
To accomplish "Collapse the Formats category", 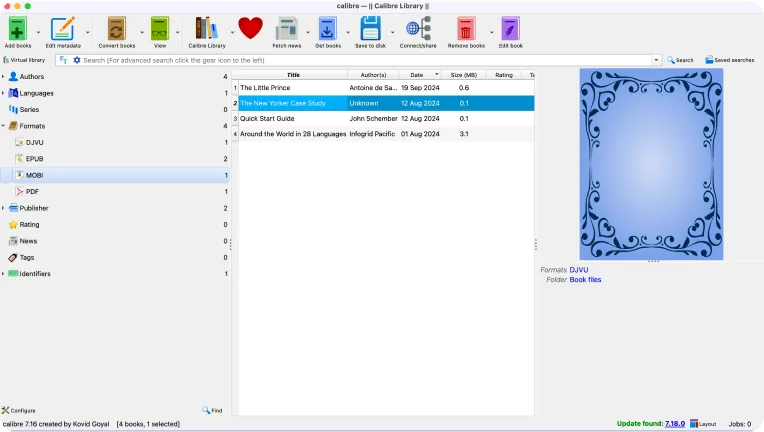I will (x=3, y=126).
